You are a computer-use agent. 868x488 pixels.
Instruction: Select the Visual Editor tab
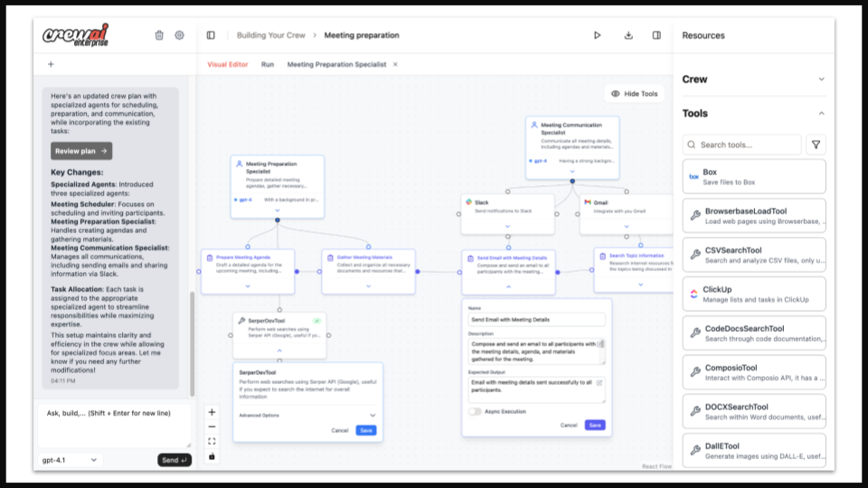[228, 65]
